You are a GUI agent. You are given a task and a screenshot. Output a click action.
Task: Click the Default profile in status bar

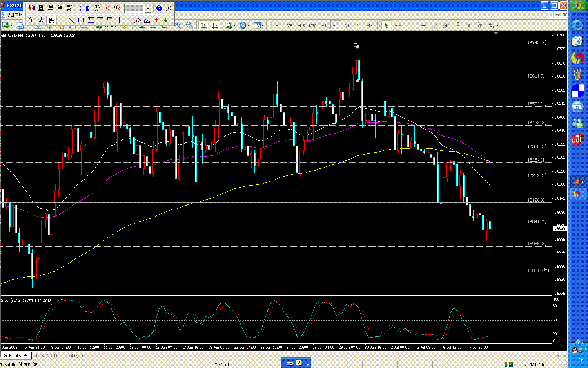223,364
